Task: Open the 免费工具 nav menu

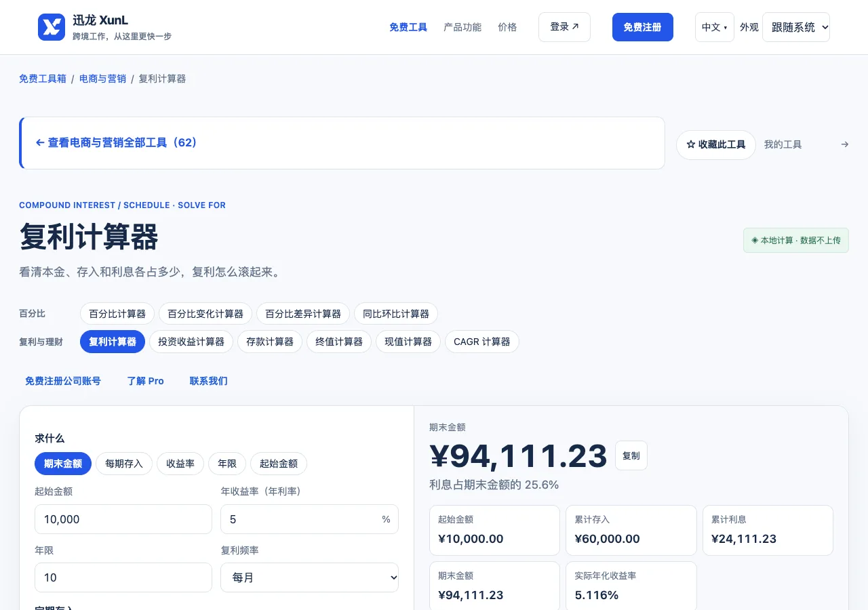Action: click(x=408, y=27)
